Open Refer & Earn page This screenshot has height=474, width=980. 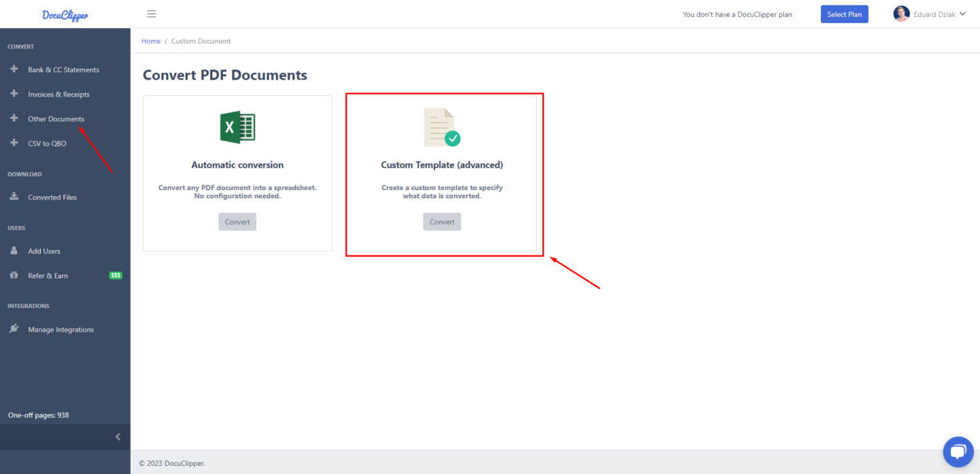pos(48,275)
